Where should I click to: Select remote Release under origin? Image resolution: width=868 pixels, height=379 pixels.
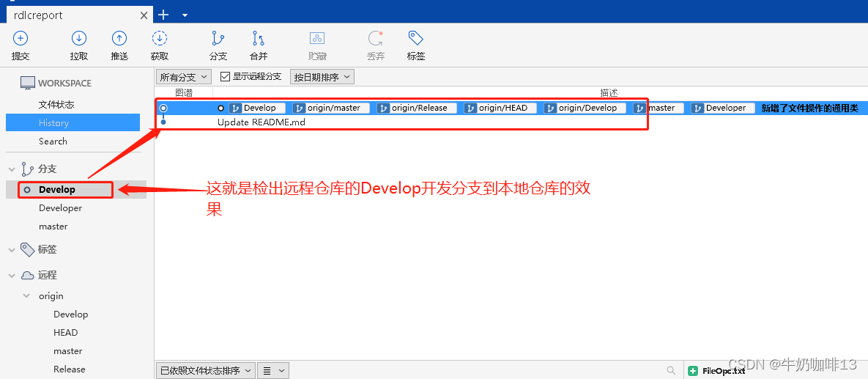click(70, 369)
